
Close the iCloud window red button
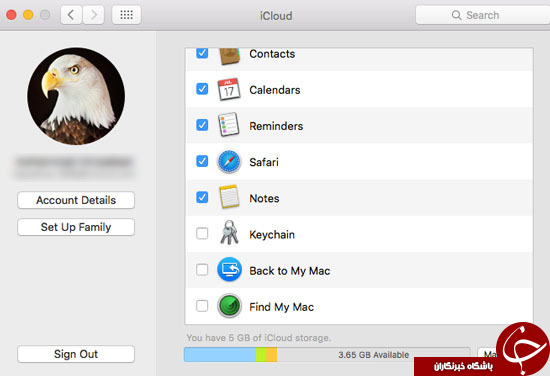[11, 15]
